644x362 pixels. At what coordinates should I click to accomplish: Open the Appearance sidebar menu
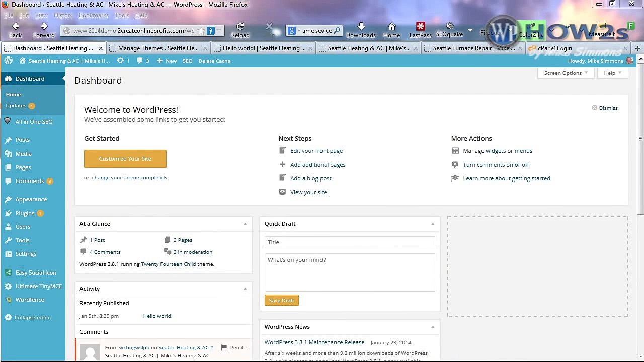coord(33,199)
